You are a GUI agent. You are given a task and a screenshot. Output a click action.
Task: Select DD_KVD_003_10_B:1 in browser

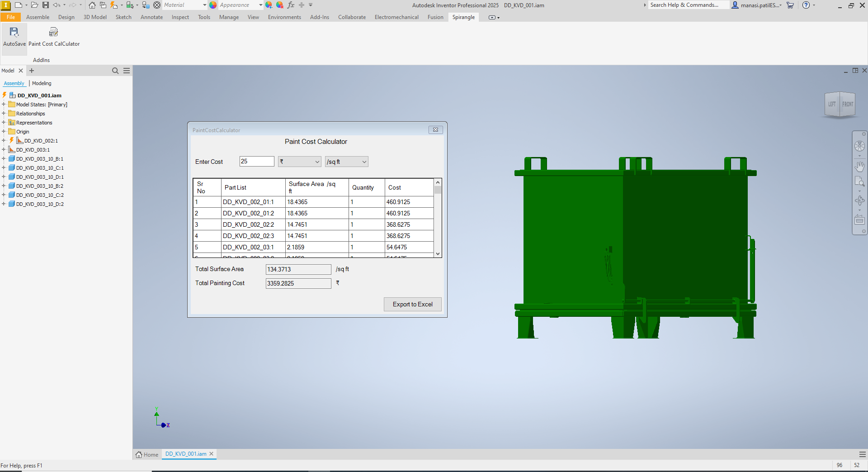coord(39,159)
